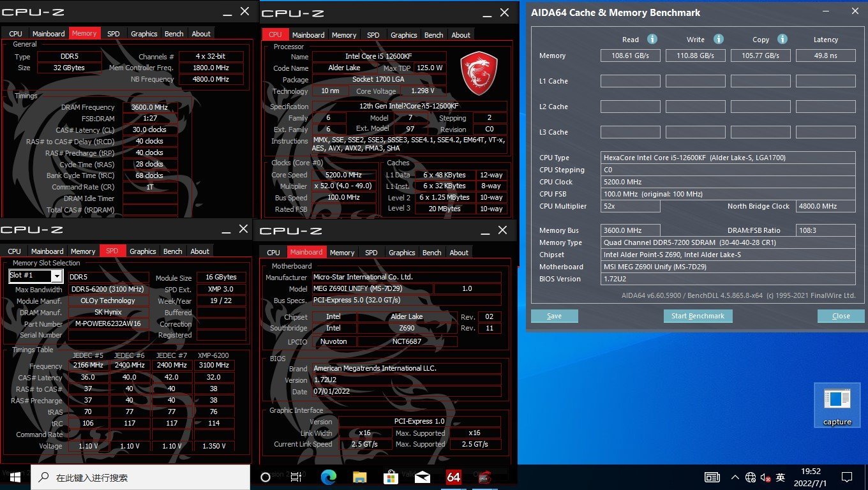Click the Cortana circle icon on taskbar
This screenshot has width=868, height=490.
click(266, 477)
